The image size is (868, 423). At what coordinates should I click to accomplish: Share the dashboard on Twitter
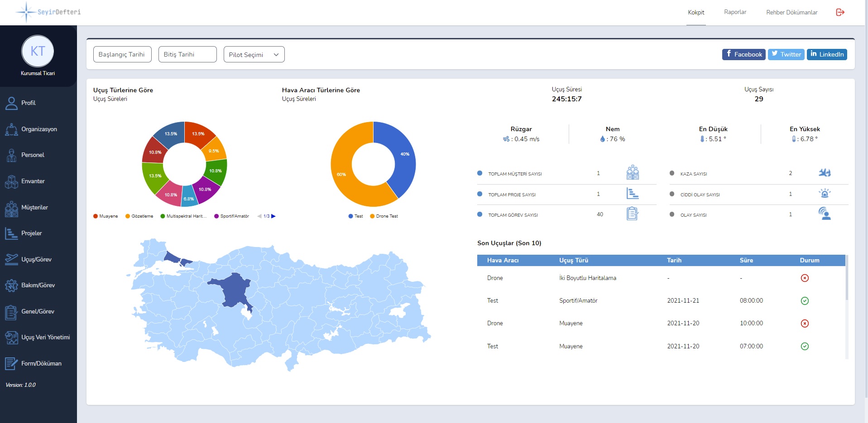[786, 54]
